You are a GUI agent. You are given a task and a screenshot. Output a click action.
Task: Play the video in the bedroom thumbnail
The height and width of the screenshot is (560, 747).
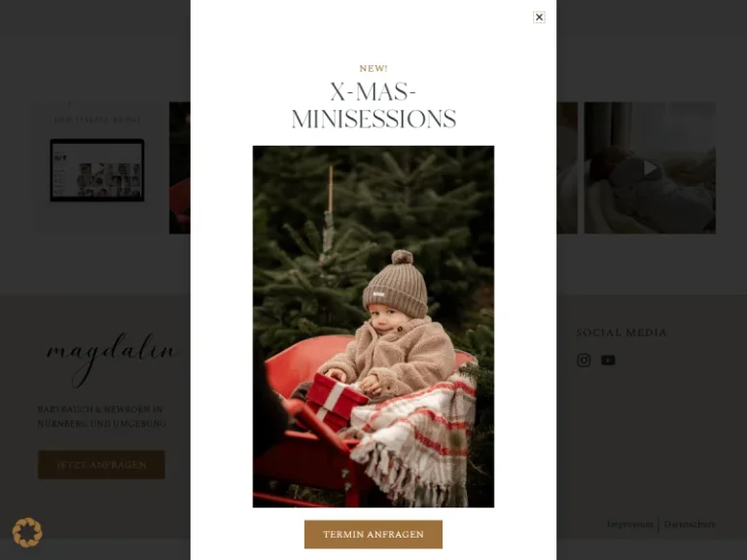(x=650, y=167)
